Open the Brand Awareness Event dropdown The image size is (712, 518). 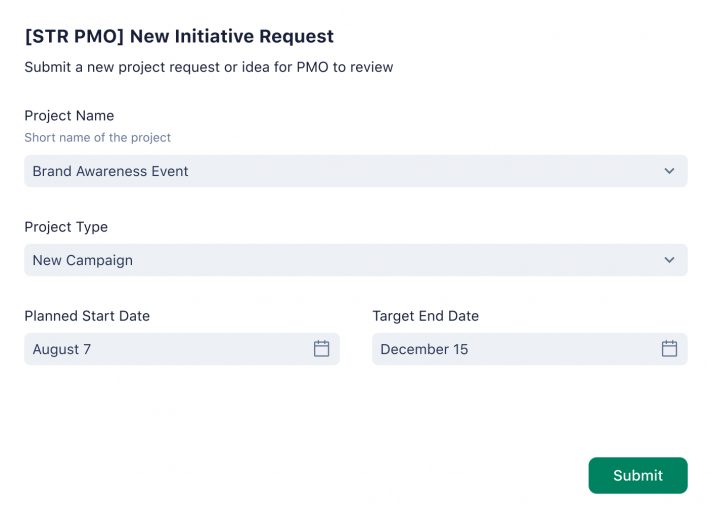pos(356,171)
